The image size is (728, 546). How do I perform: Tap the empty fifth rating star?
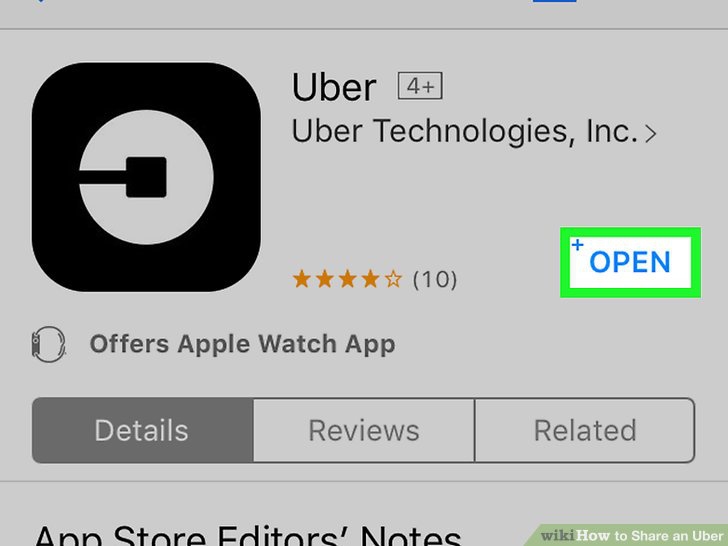click(x=393, y=279)
